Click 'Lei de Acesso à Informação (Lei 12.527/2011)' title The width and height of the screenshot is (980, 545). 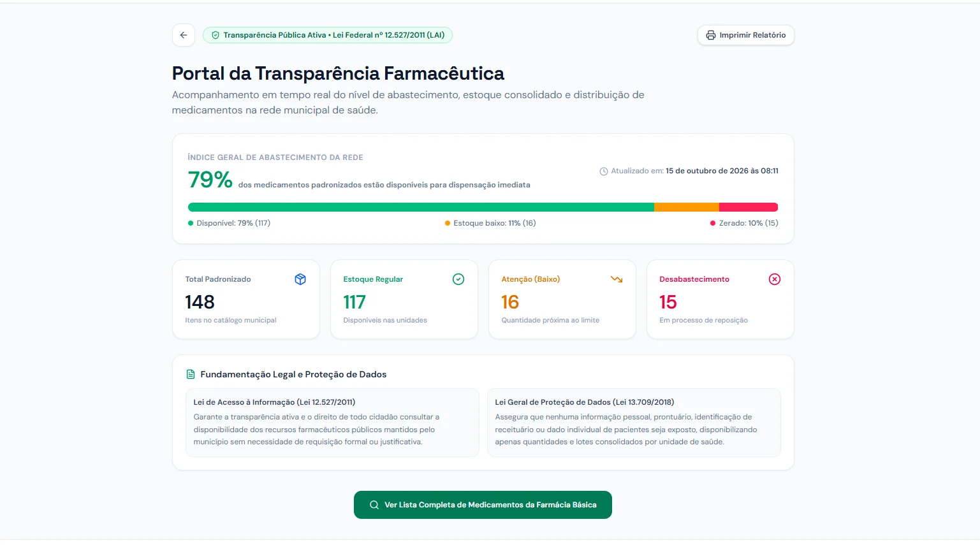[274, 402]
